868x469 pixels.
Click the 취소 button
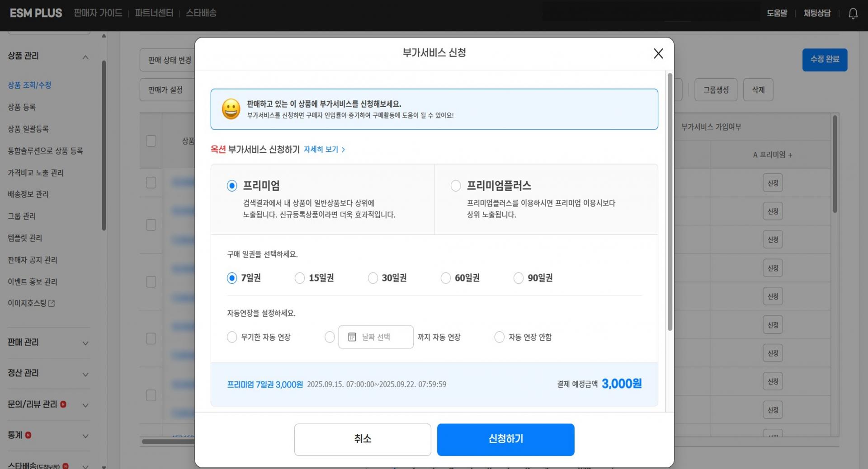coord(363,440)
